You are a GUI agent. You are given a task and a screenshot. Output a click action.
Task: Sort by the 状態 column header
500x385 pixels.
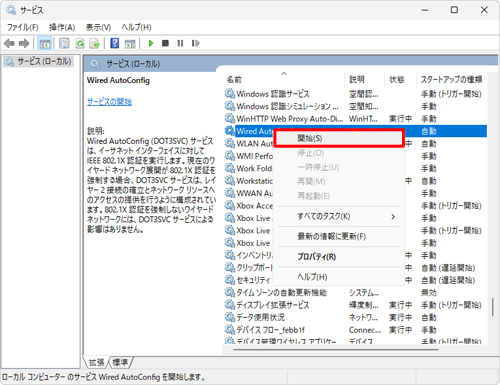pos(400,79)
